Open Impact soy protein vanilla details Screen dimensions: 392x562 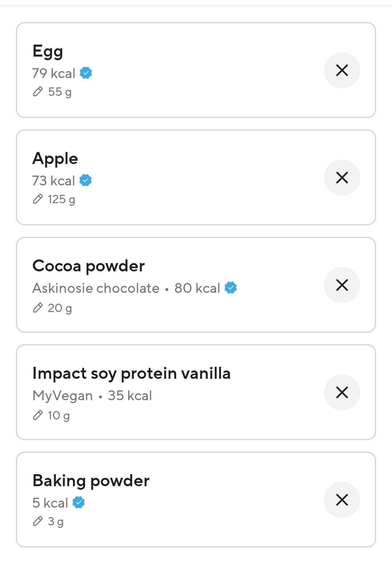pos(131,373)
